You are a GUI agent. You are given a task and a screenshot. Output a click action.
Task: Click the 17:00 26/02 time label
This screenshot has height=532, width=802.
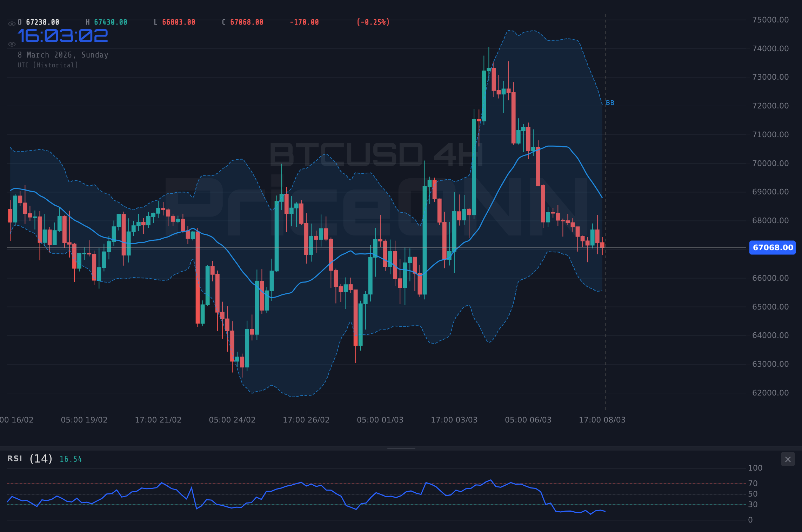pyautogui.click(x=306, y=420)
